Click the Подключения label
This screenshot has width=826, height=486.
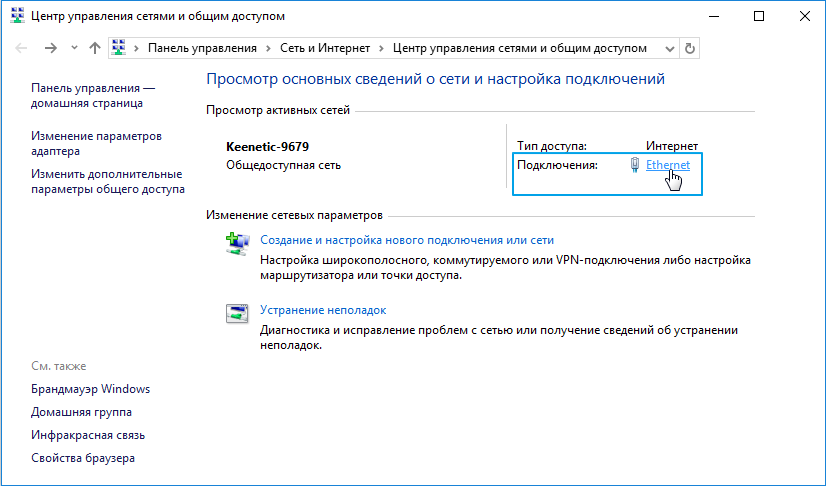coord(557,165)
